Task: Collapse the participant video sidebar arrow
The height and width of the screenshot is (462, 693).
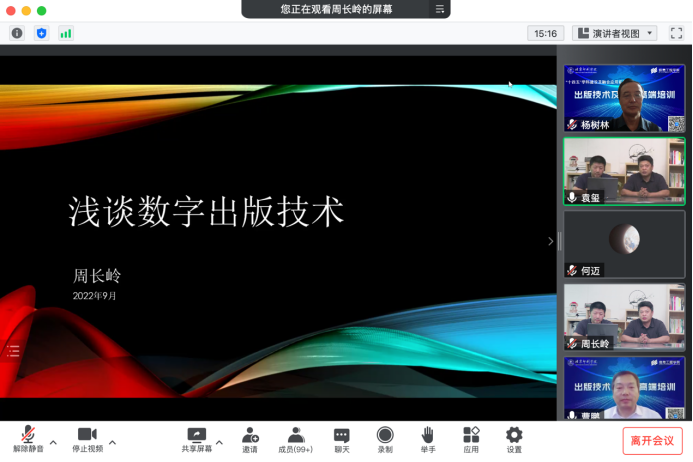Action: pyautogui.click(x=550, y=241)
